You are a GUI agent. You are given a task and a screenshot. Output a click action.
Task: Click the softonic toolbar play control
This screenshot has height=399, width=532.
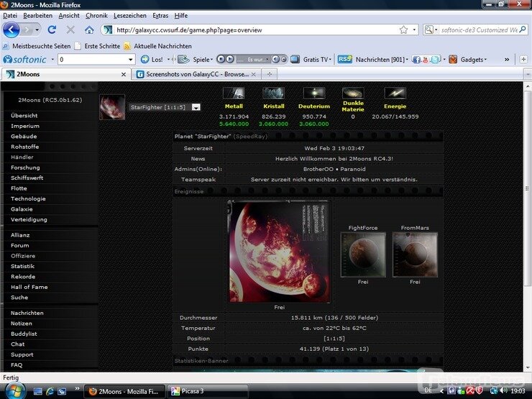click(230, 60)
